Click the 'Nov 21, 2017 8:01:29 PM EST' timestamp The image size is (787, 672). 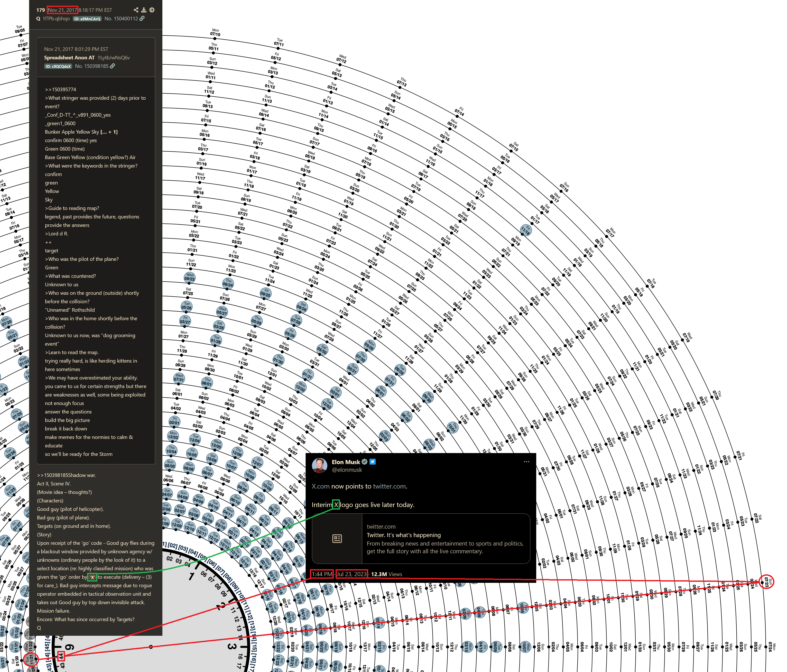point(76,49)
